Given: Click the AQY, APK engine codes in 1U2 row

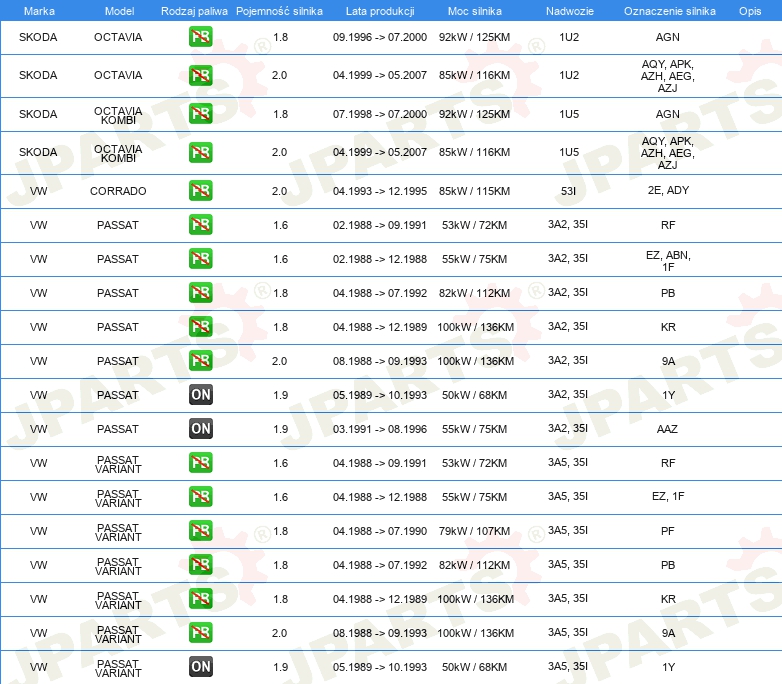Looking at the screenshot, I should [668, 76].
